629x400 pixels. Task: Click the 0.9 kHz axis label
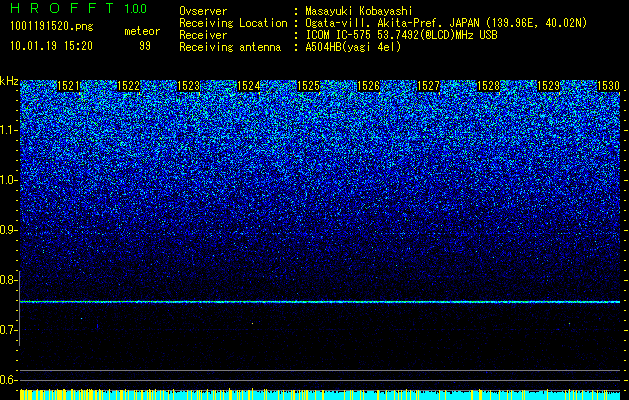pyautogui.click(x=9, y=230)
